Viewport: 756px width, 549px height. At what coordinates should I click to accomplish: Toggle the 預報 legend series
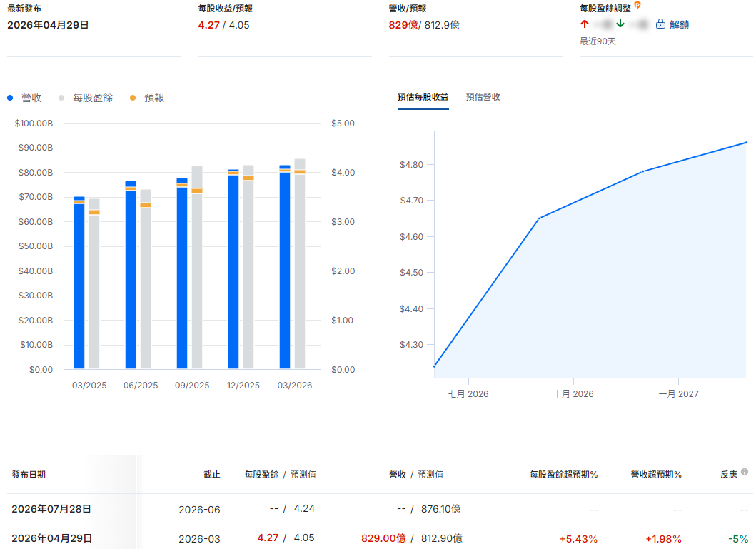148,98
